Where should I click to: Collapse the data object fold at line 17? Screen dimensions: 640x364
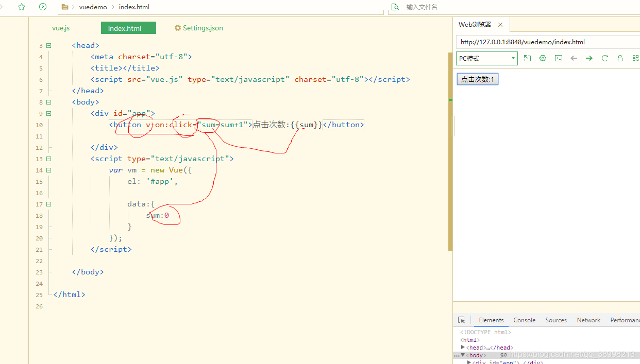click(49, 204)
